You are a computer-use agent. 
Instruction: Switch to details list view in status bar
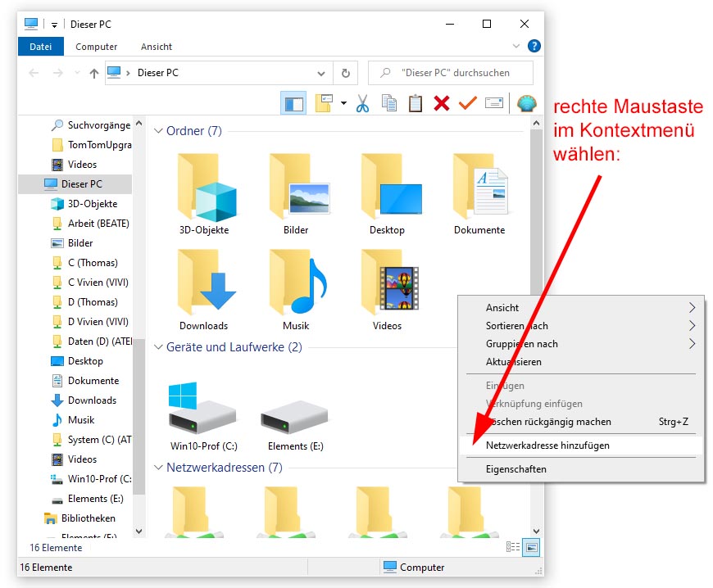pos(514,547)
